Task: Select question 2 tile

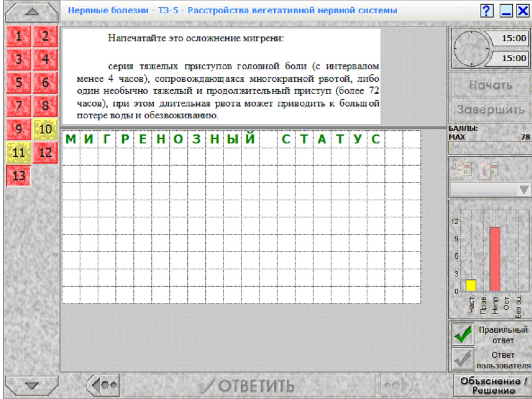Action: pyautogui.click(x=45, y=36)
